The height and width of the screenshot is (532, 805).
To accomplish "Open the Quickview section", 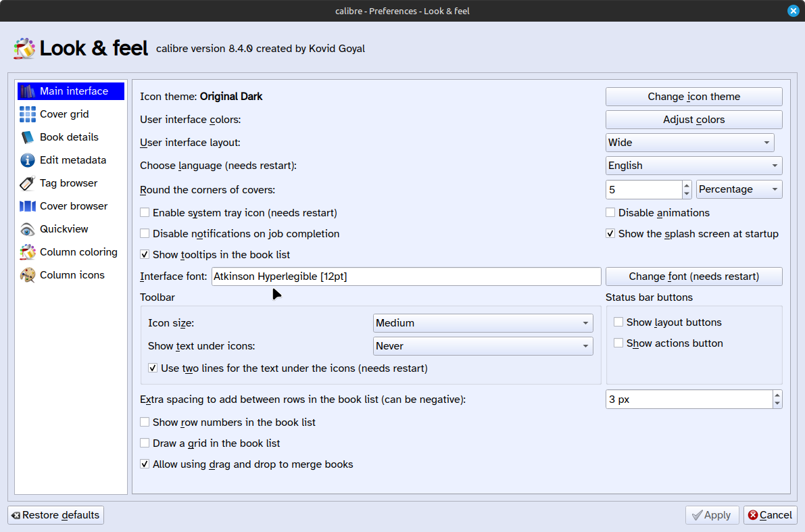I will [71, 229].
